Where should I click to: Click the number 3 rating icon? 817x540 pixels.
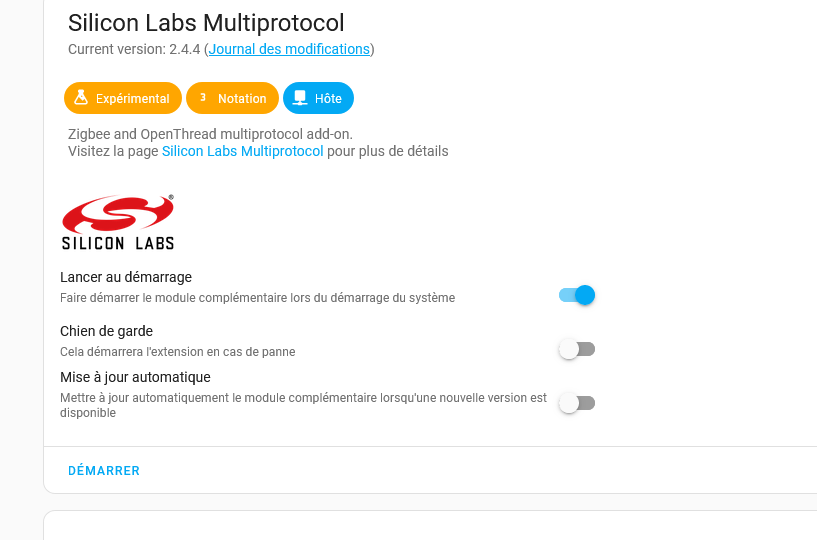tap(203, 98)
